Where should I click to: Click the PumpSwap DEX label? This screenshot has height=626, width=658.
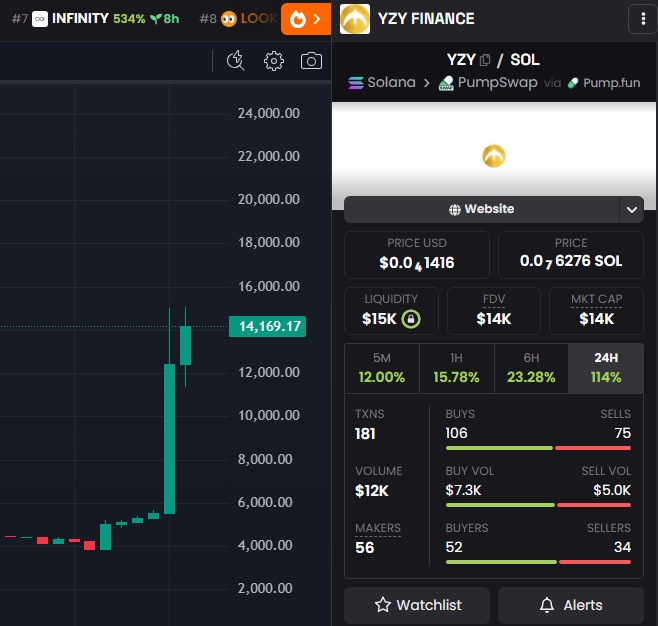click(488, 83)
